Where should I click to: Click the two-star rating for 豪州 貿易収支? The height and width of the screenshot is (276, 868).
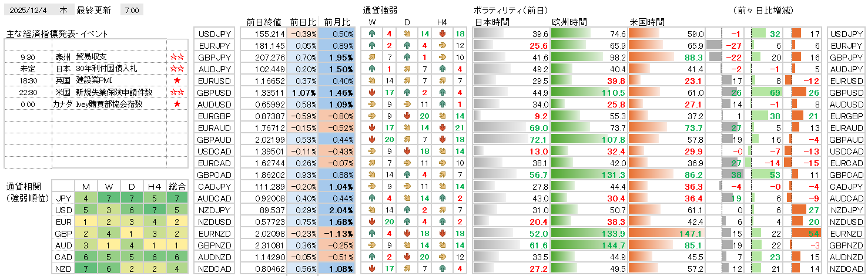click(x=177, y=57)
